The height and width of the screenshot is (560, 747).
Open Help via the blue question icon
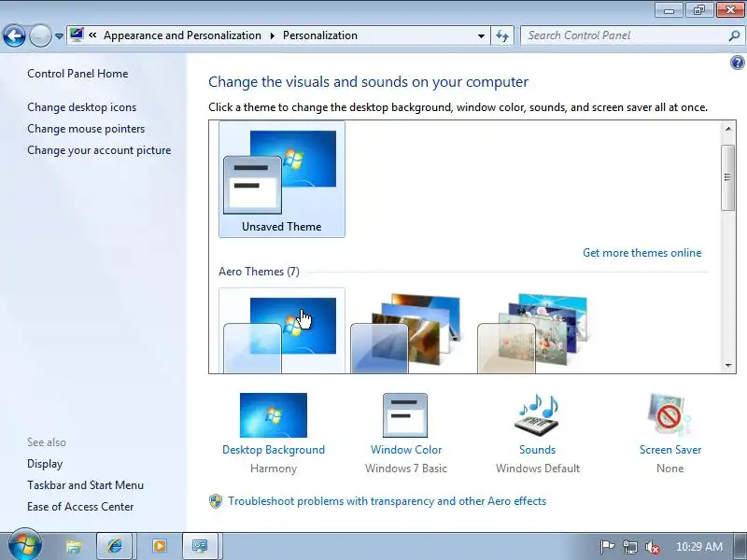[x=738, y=63]
